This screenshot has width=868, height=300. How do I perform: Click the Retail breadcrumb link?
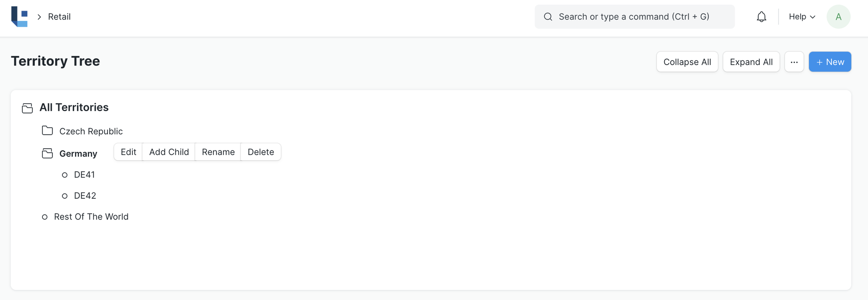[x=59, y=17]
